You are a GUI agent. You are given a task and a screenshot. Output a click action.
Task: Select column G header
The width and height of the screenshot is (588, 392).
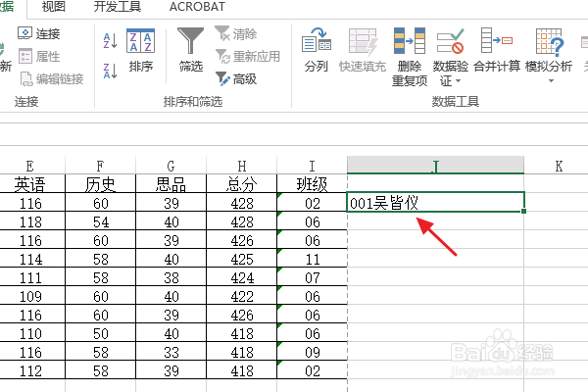171,165
